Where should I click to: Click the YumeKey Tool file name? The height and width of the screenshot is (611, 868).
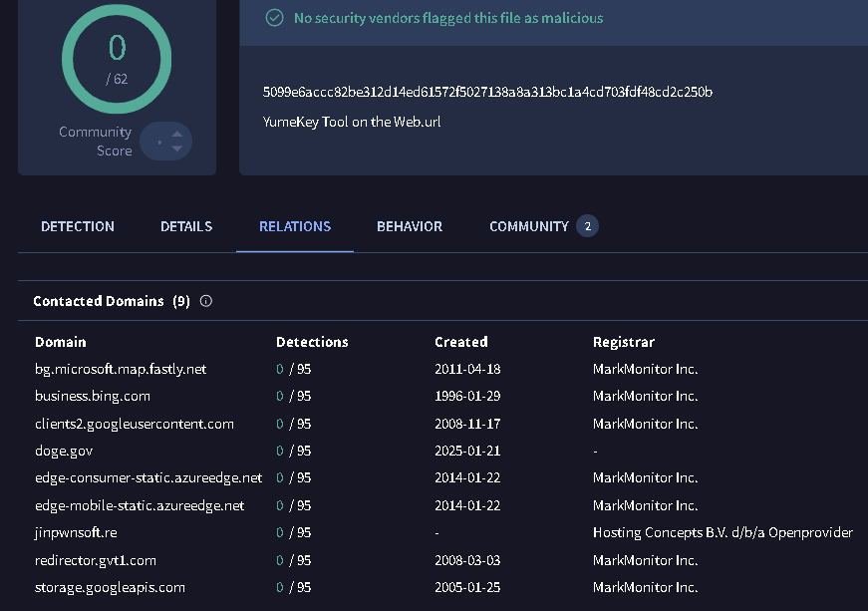352,122
